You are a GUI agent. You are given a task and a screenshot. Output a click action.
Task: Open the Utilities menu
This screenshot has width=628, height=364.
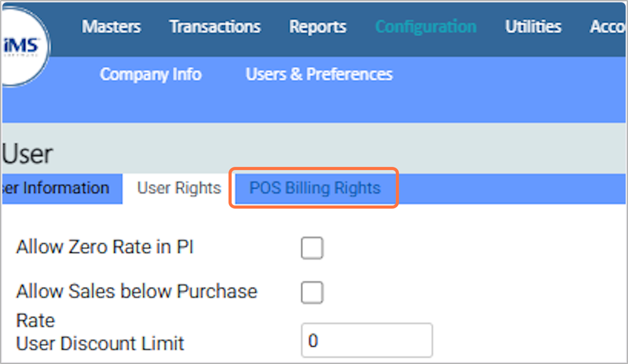click(x=533, y=27)
